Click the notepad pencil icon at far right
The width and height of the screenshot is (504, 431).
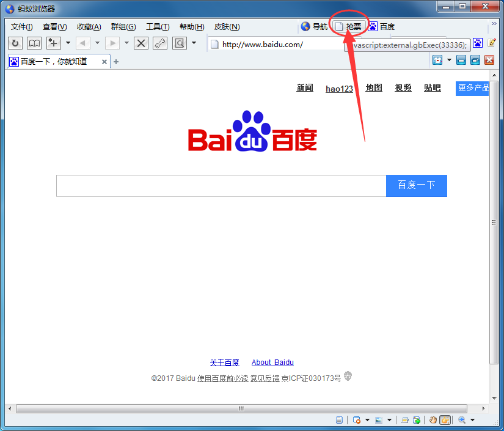pyautogui.click(x=492, y=42)
